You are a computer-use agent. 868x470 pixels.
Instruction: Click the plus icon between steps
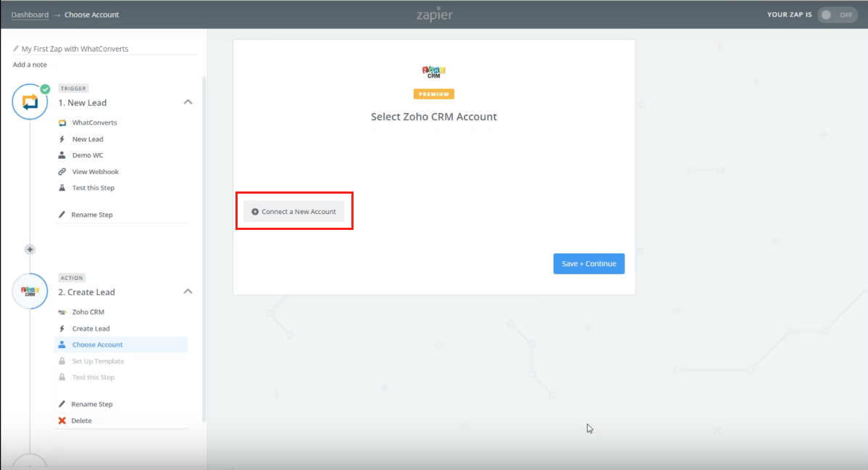coord(30,250)
